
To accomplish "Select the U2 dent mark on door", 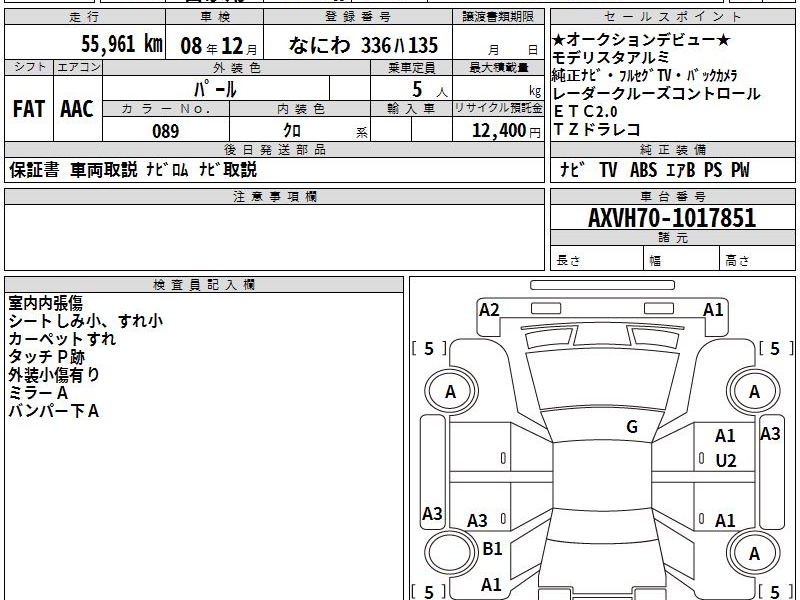I will click(x=726, y=461).
